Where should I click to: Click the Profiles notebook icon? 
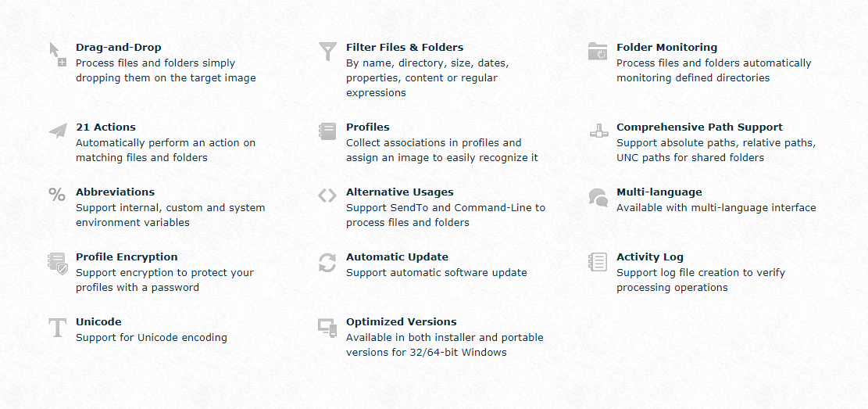(327, 131)
